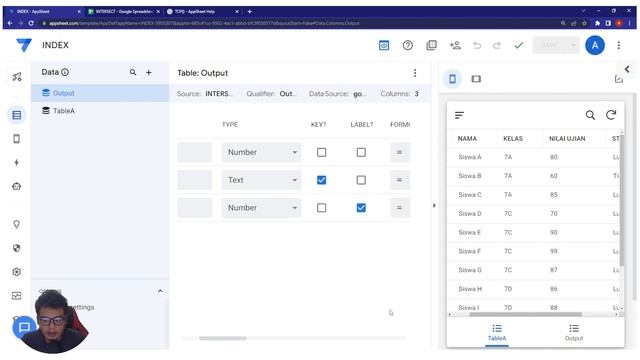Uncheck KEY checkbox in Text row
This screenshot has width=640, height=360.
coord(321,180)
